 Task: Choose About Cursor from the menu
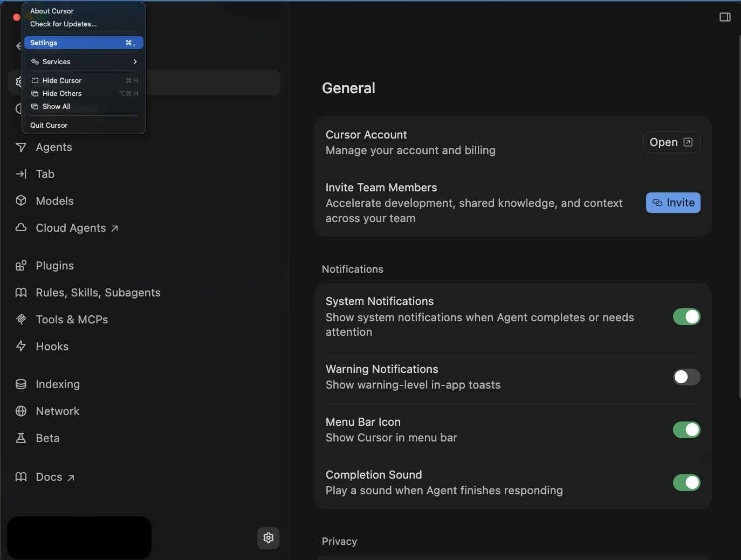tap(84, 11)
